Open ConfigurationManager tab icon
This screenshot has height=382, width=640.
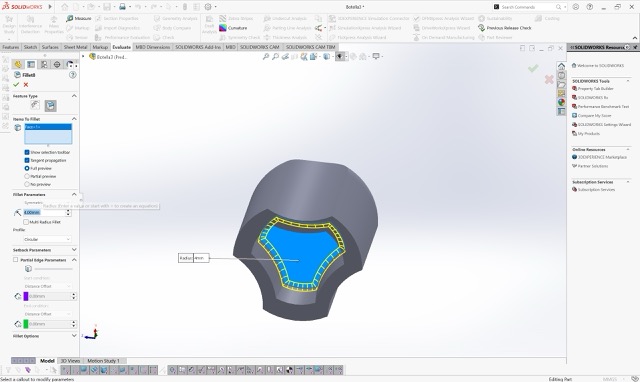click(x=44, y=64)
